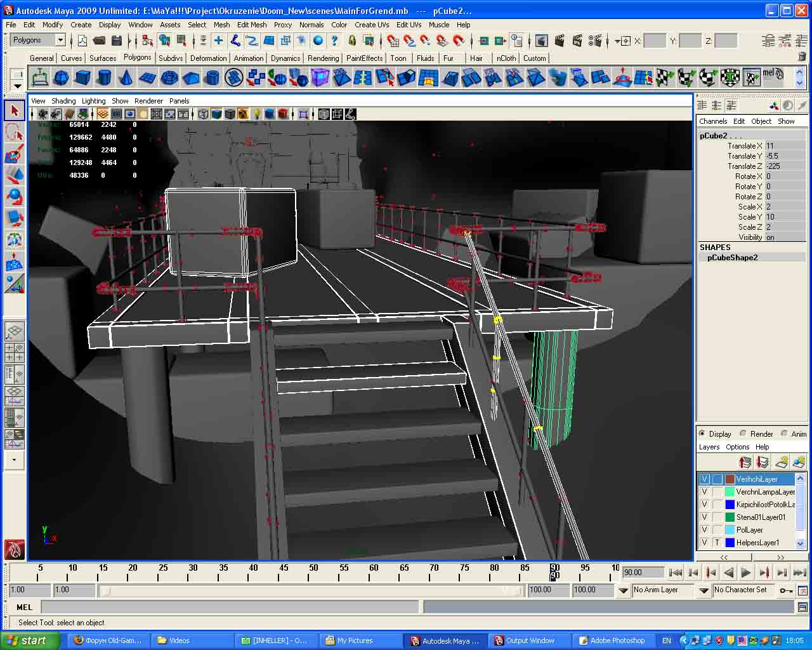Open the Edit Mesh menu
The height and width of the screenshot is (650, 812).
pyautogui.click(x=252, y=25)
